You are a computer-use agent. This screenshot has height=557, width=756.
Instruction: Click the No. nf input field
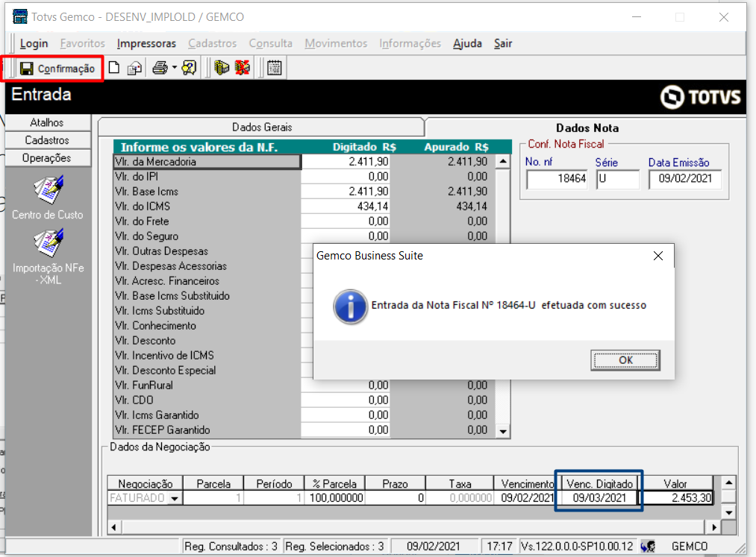tap(557, 179)
